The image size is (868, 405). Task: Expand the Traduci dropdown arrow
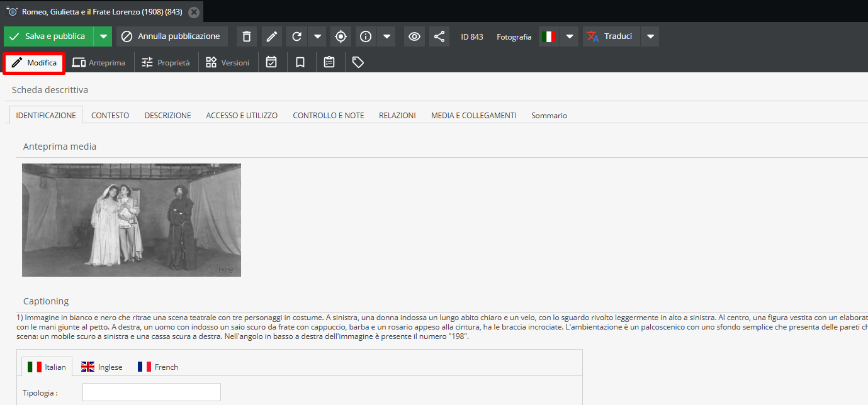click(650, 36)
